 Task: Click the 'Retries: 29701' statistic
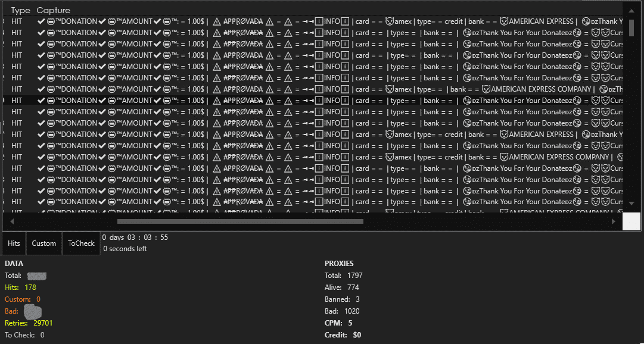pos(29,323)
